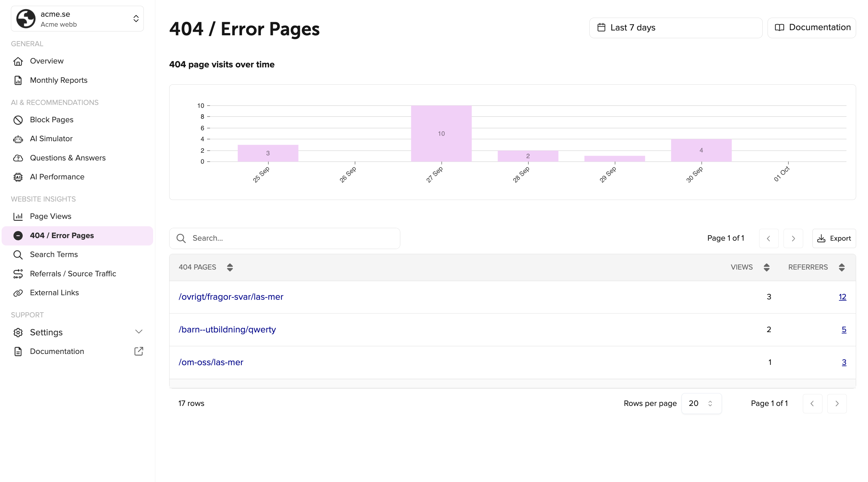Go to Page Views in sidebar
Viewport: 868px width, 482px height.
(50, 217)
